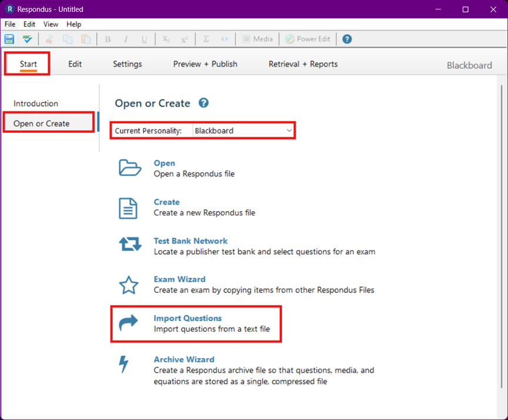Apply subscript formatting
508x420 pixels.
[x=166, y=39]
